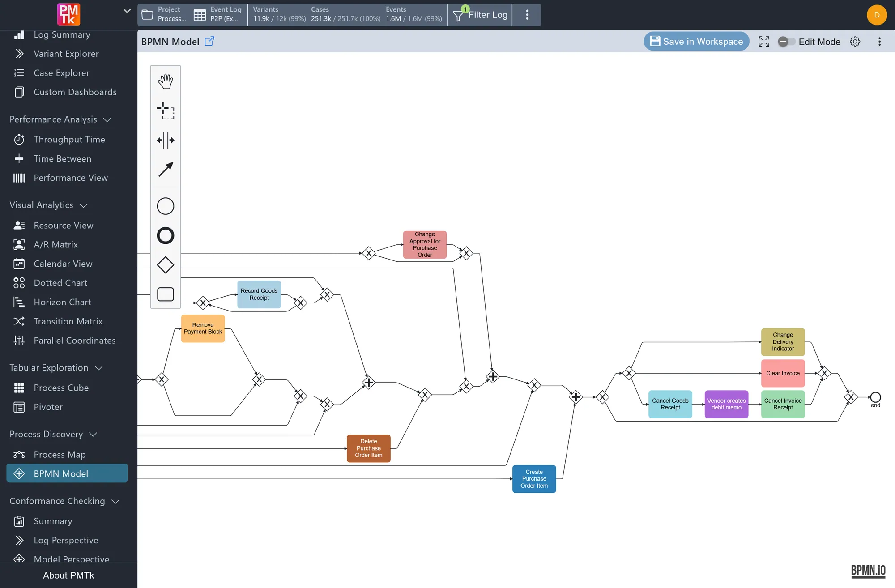
Task: Click the PMTk logo
Action: pos(68,14)
